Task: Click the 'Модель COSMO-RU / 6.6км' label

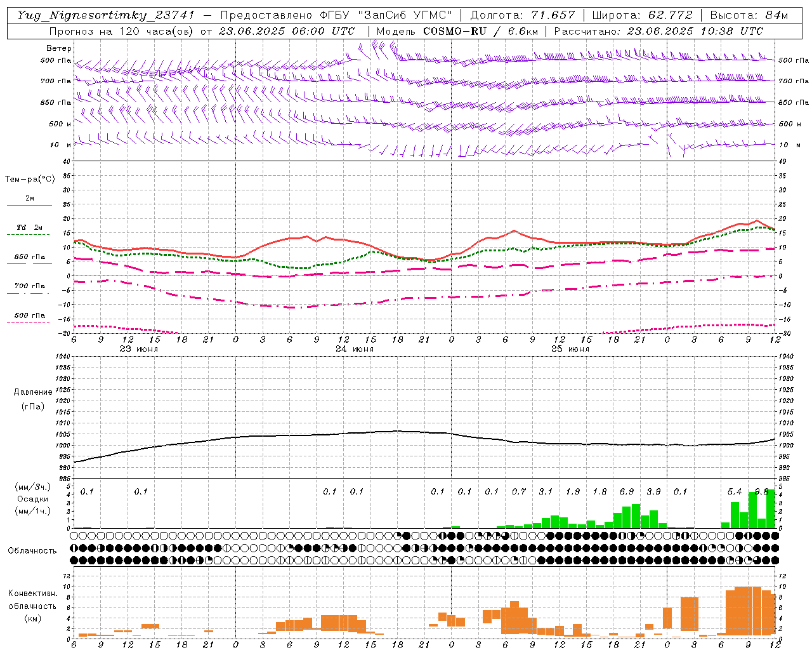Action: (x=456, y=31)
